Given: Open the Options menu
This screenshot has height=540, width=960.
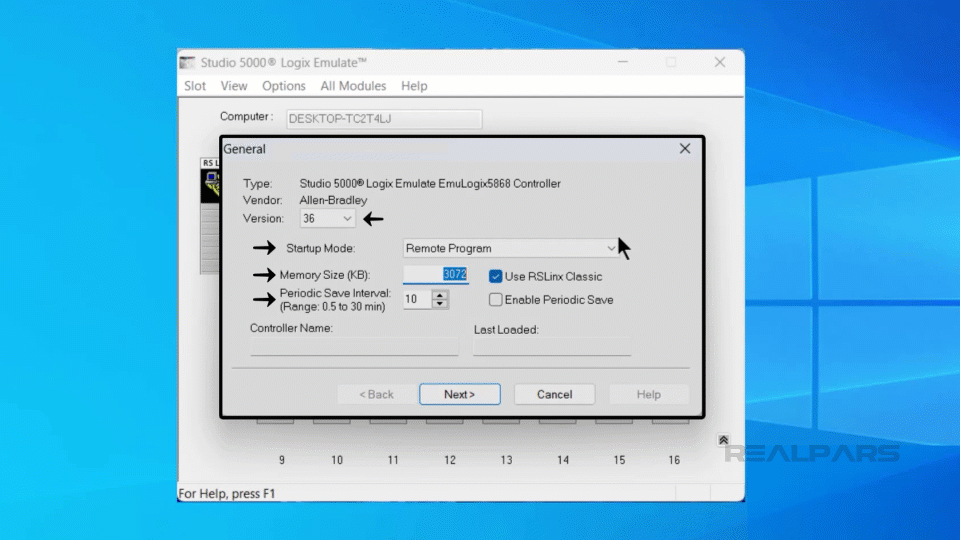Looking at the screenshot, I should (x=283, y=86).
